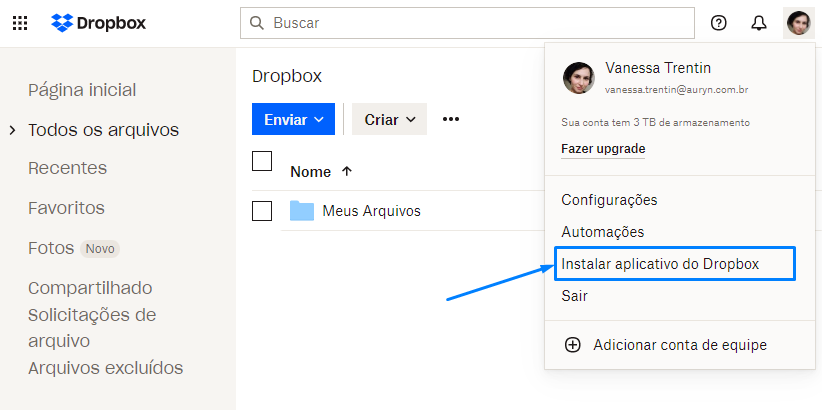Click the account avatar in top bar
This screenshot has height=410, width=822.
click(x=799, y=23)
